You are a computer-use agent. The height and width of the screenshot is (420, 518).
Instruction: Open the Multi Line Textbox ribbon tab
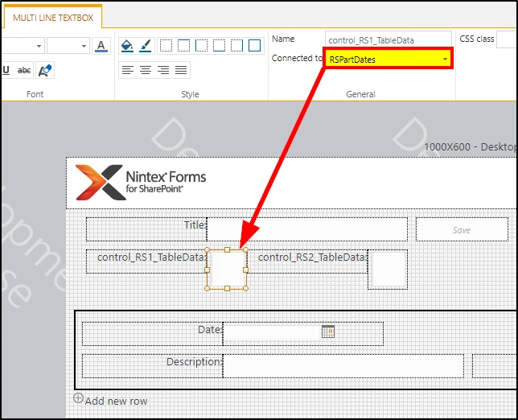53,18
